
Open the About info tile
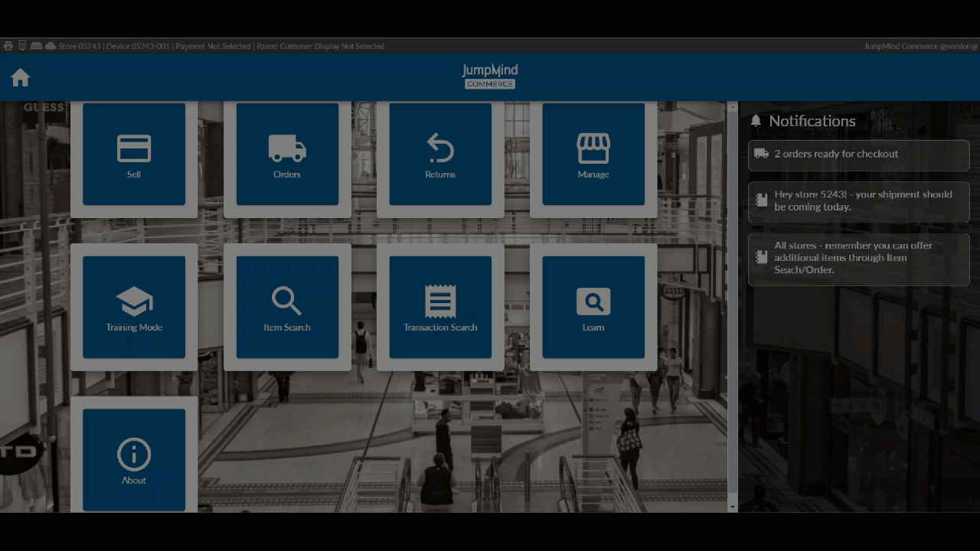pos(134,460)
